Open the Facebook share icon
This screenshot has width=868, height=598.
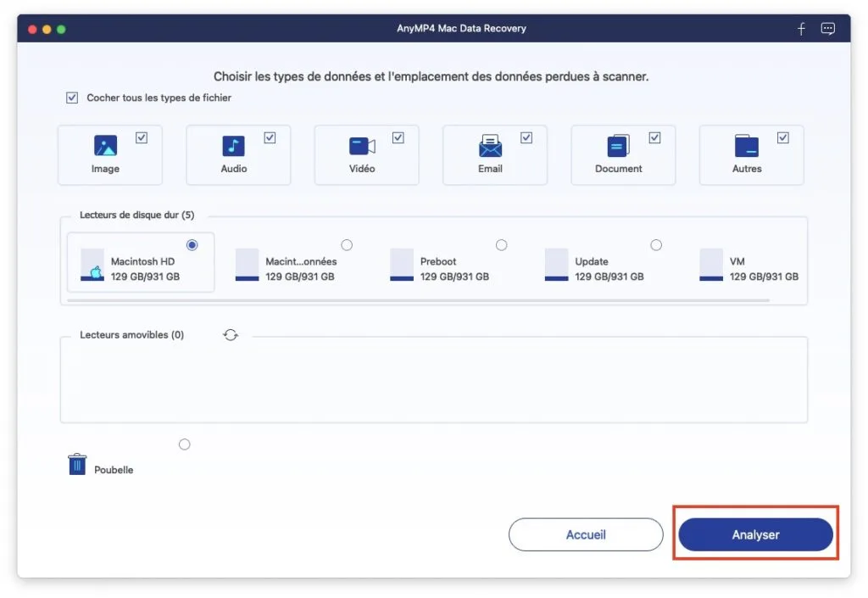click(801, 29)
